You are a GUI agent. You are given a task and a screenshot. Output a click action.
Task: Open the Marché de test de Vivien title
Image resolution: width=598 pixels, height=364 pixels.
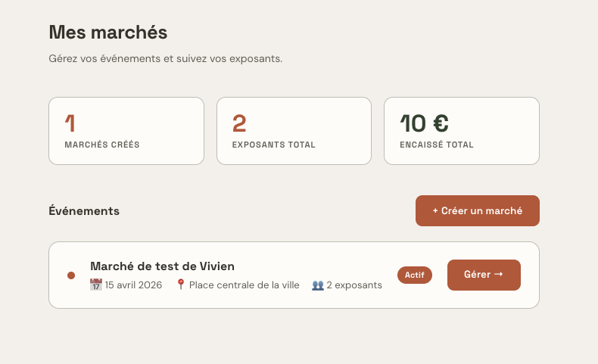tap(163, 266)
